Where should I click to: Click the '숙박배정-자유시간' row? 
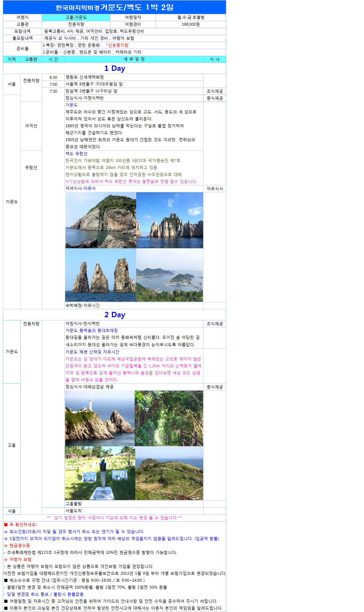pos(134,306)
